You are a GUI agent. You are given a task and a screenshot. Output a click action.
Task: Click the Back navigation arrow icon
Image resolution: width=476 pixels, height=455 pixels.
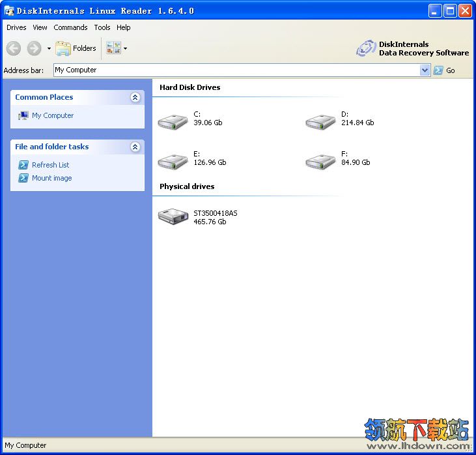pyautogui.click(x=14, y=48)
